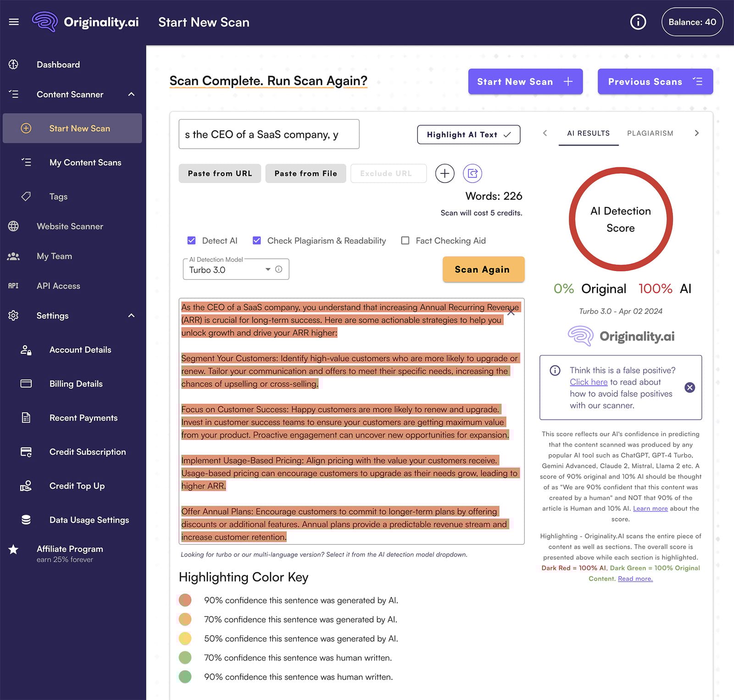Click the Content Scanner list icon
Screen dimensions: 734x700
click(x=13, y=94)
